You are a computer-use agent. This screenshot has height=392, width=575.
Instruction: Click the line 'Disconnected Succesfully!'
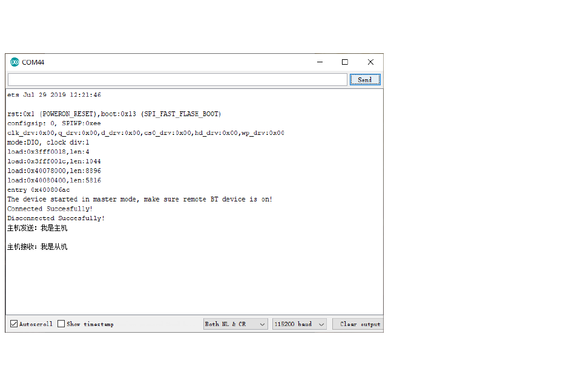coord(56,218)
